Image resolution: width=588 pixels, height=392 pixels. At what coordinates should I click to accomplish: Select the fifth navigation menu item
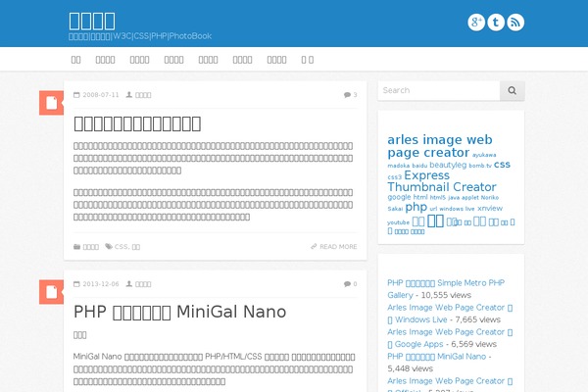pos(208,60)
